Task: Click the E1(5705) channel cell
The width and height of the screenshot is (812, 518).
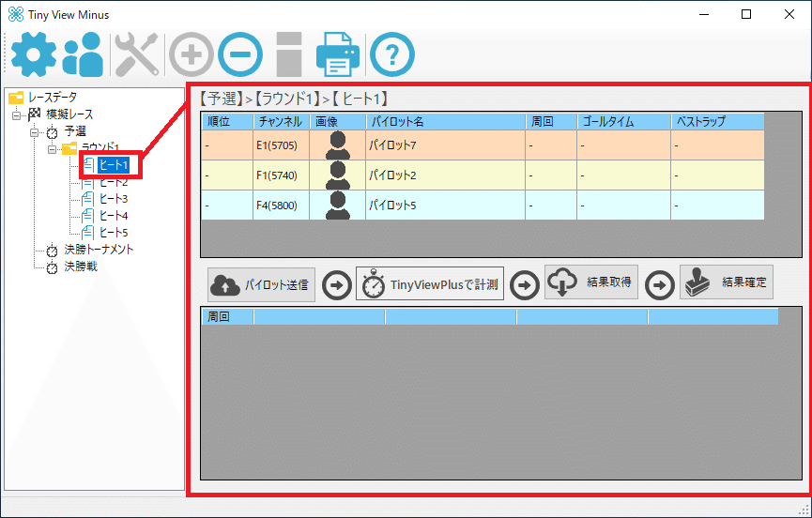Action: [x=282, y=145]
